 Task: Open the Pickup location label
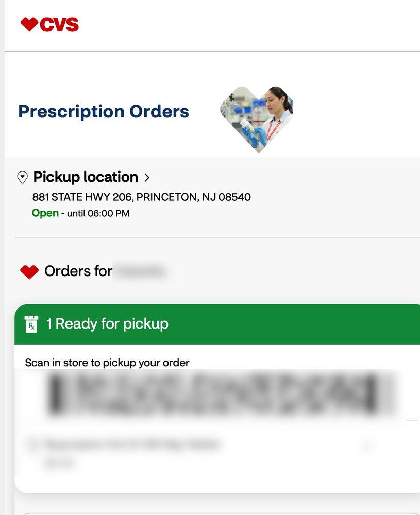(x=86, y=177)
